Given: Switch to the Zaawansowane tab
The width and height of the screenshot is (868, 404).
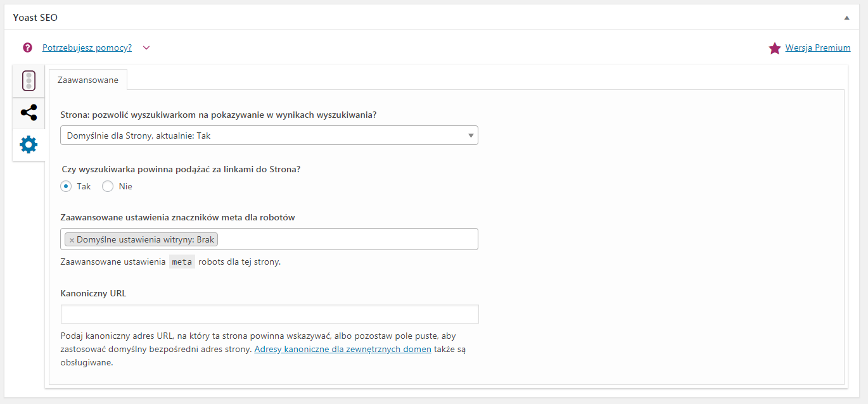Looking at the screenshot, I should 88,80.
